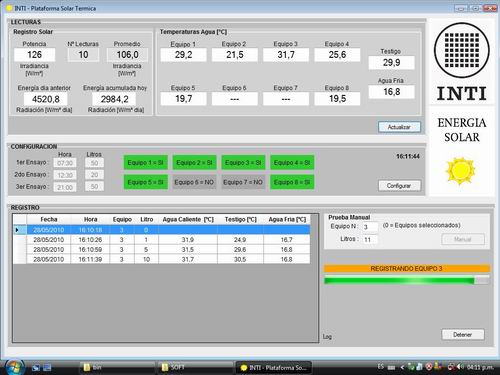Image resolution: width=500 pixels, height=375 pixels.
Task: Click the Configurar button
Action: [399, 186]
